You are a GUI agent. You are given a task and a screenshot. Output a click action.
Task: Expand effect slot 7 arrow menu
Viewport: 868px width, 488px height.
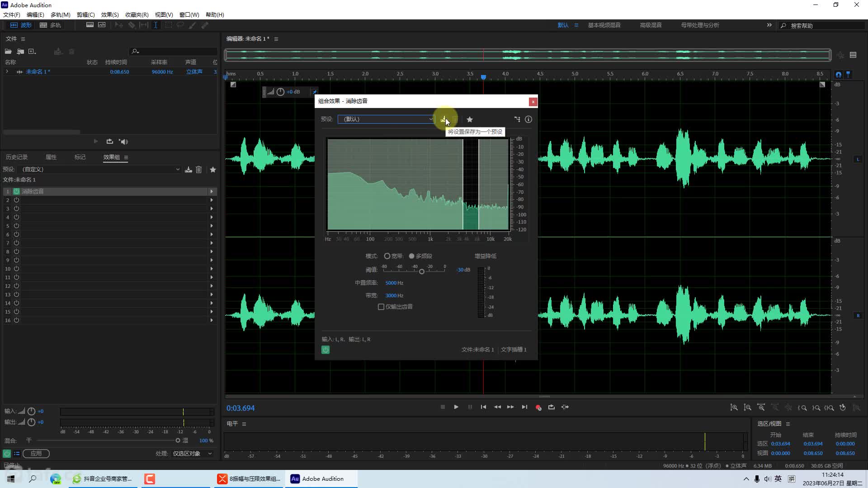coord(212,243)
